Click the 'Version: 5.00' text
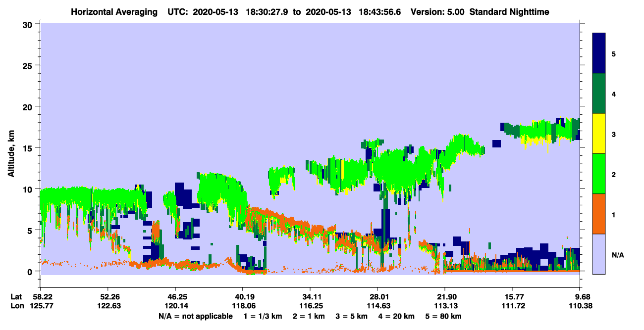 point(437,11)
